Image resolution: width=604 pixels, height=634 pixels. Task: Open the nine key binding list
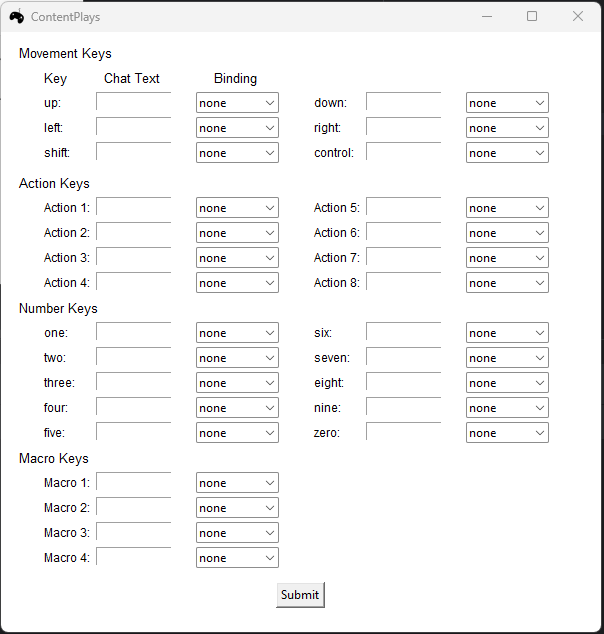507,408
